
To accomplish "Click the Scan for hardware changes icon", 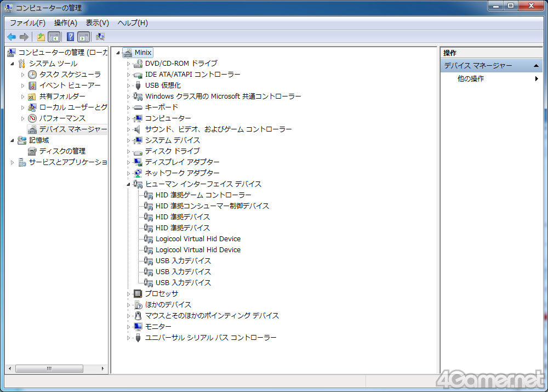I will coord(100,37).
